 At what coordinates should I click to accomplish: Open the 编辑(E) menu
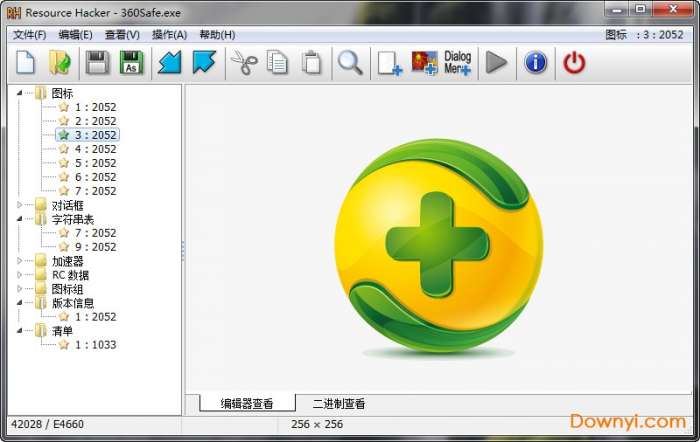click(x=75, y=35)
